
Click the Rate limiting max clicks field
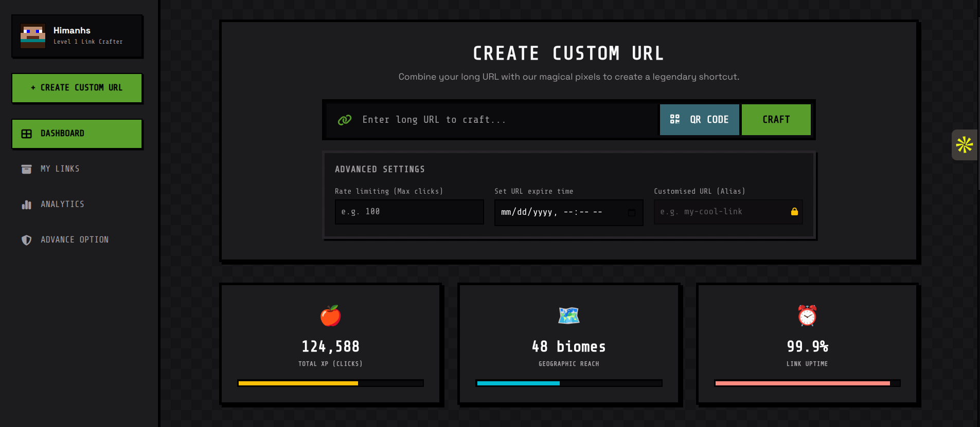click(409, 212)
